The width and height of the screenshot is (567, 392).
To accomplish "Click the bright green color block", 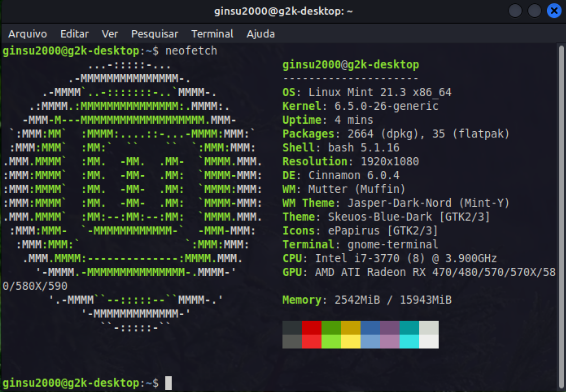I will tap(331, 341).
